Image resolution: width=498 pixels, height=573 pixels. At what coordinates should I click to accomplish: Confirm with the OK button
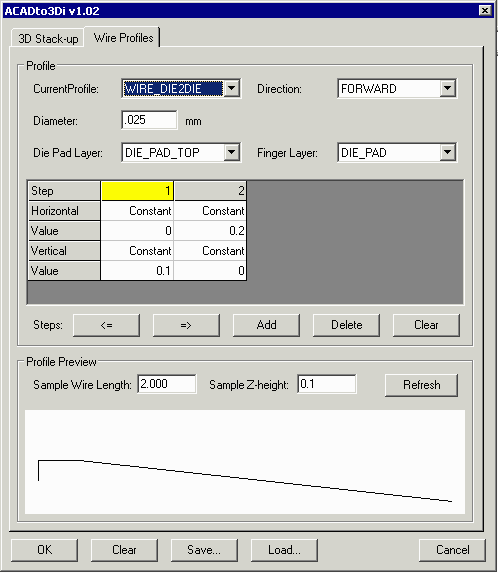coord(45,550)
